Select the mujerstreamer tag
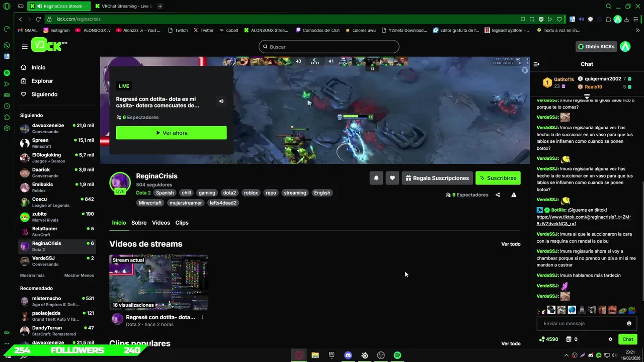644x362 pixels. tap(186, 203)
